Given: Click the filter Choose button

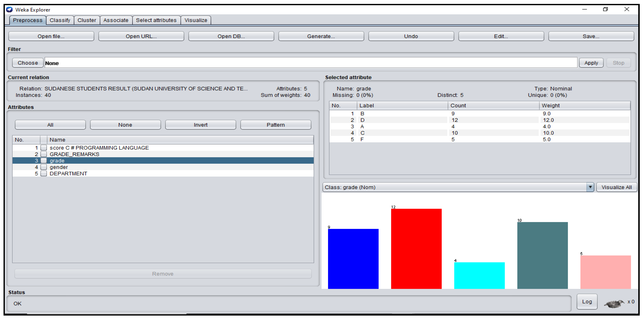Looking at the screenshot, I should tap(28, 63).
